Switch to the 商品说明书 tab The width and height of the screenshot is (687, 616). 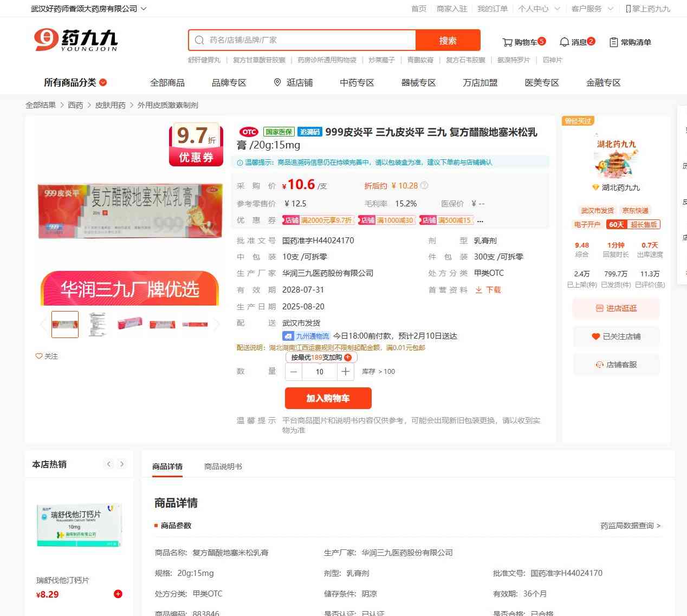223,466
